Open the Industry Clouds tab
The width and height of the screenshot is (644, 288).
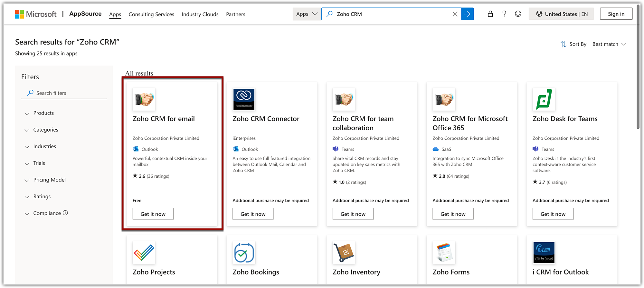click(200, 14)
